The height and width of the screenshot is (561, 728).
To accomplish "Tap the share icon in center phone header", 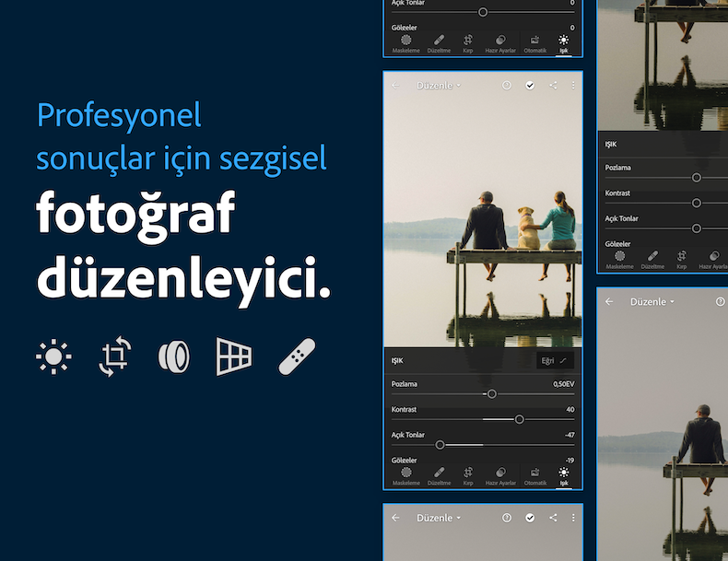I will (553, 85).
